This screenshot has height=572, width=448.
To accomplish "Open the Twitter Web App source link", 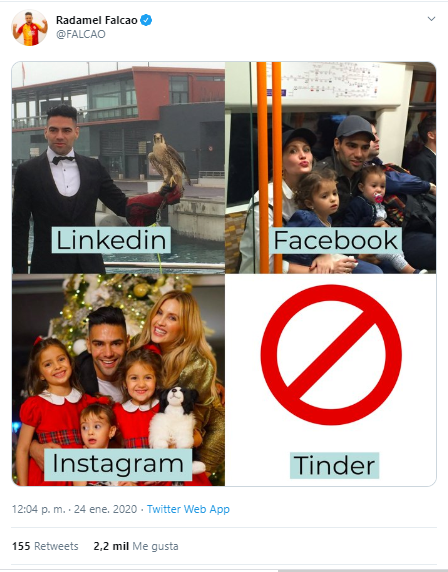I will pyautogui.click(x=188, y=509).
